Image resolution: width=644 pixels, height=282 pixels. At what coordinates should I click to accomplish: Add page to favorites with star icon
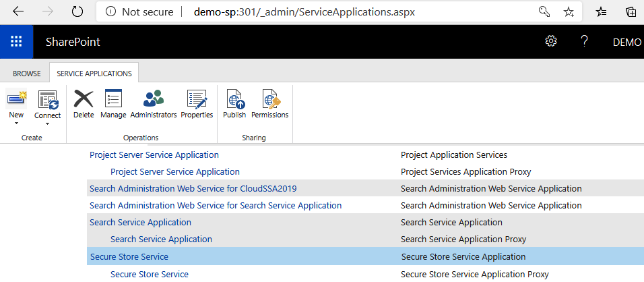tap(569, 12)
